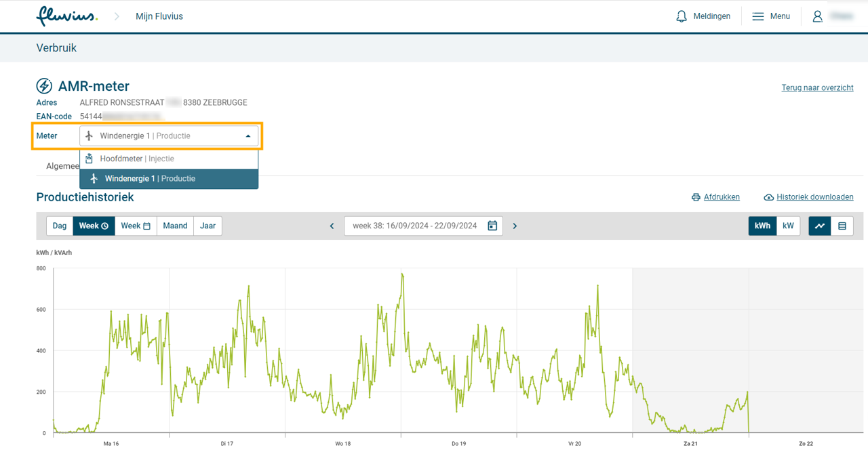The height and width of the screenshot is (452, 868).
Task: Click the user profile icon
Action: pyautogui.click(x=818, y=16)
